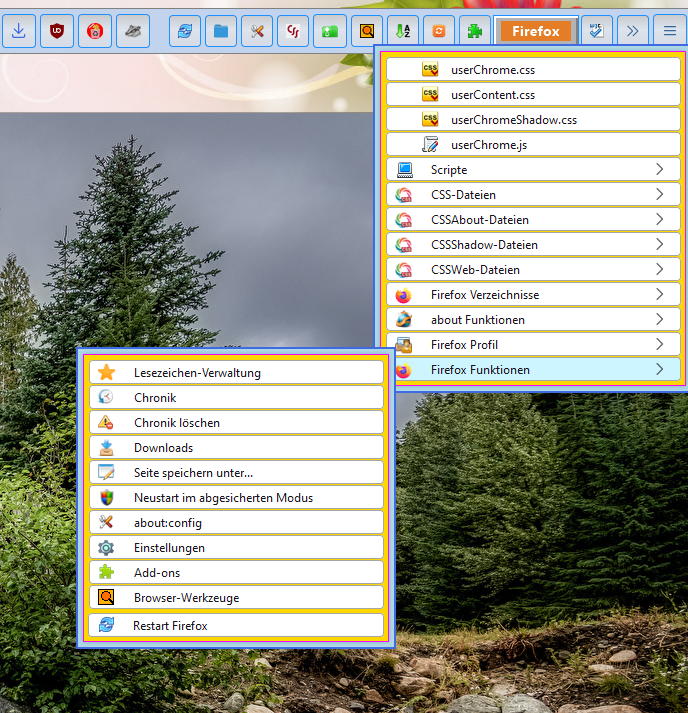The width and height of the screenshot is (688, 713).
Task: Click the CSS swirl icon beside CSS-Dateien
Action: tap(404, 195)
